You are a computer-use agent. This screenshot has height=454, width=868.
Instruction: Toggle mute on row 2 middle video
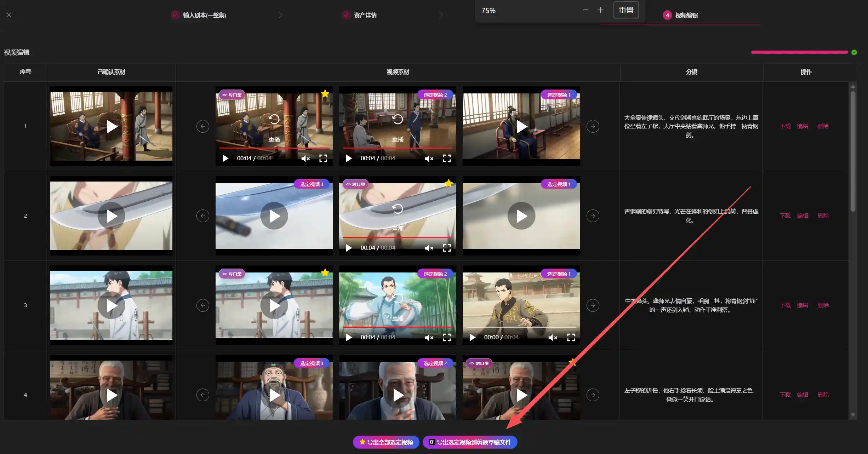click(x=429, y=248)
